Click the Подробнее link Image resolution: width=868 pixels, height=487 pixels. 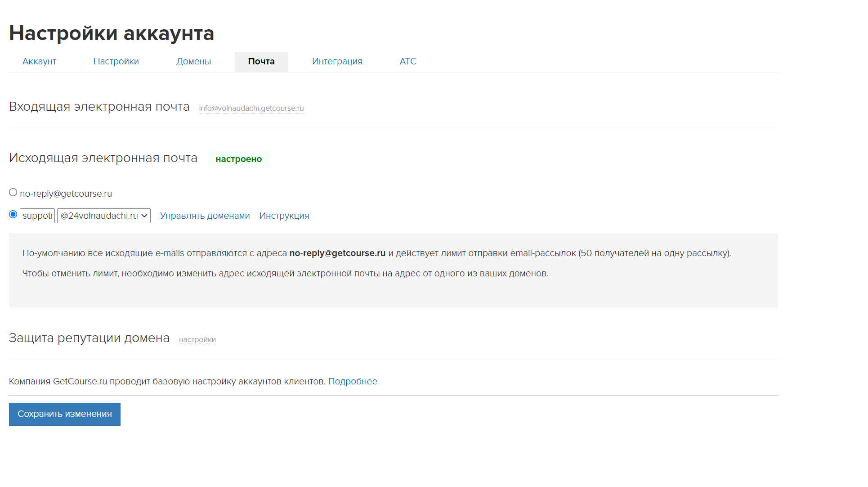tap(352, 382)
